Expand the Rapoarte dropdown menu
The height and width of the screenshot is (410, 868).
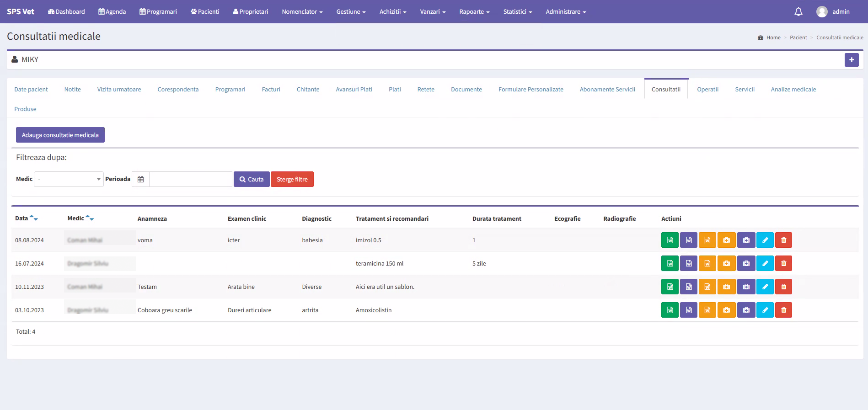point(474,12)
